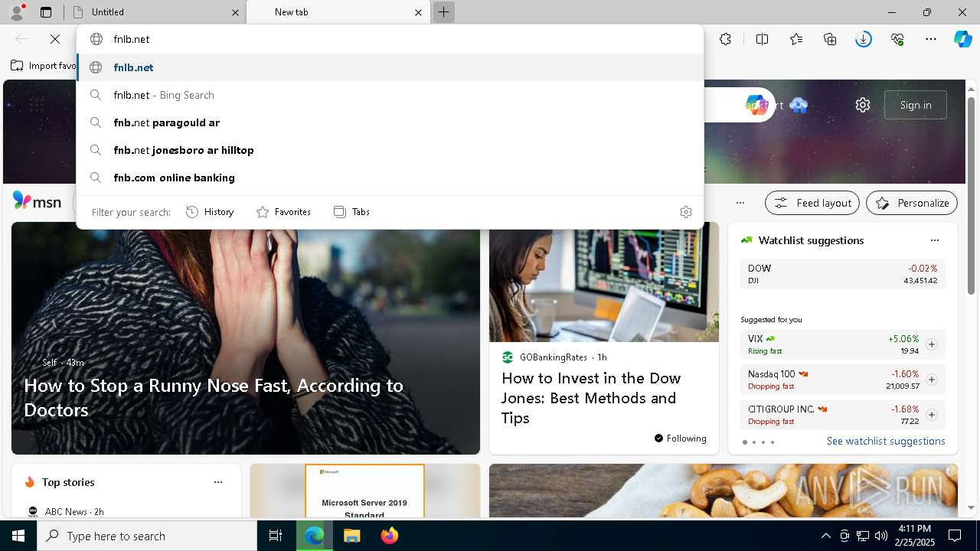
Task: Select fnb.net paragould ar suggestion
Action: click(390, 122)
